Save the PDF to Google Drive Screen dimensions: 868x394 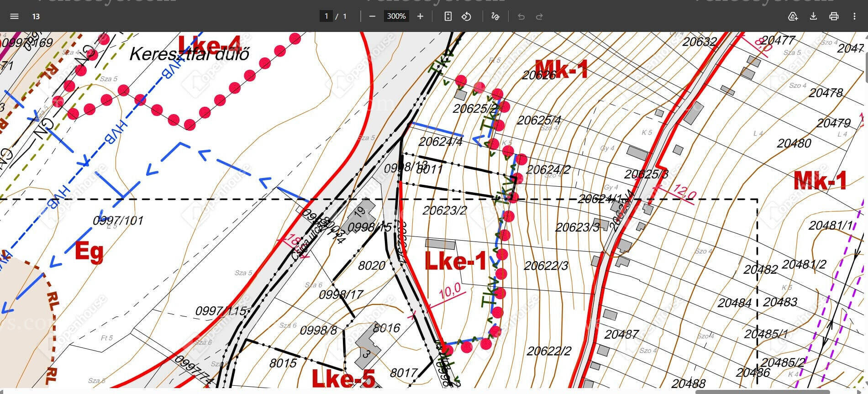pyautogui.click(x=793, y=16)
